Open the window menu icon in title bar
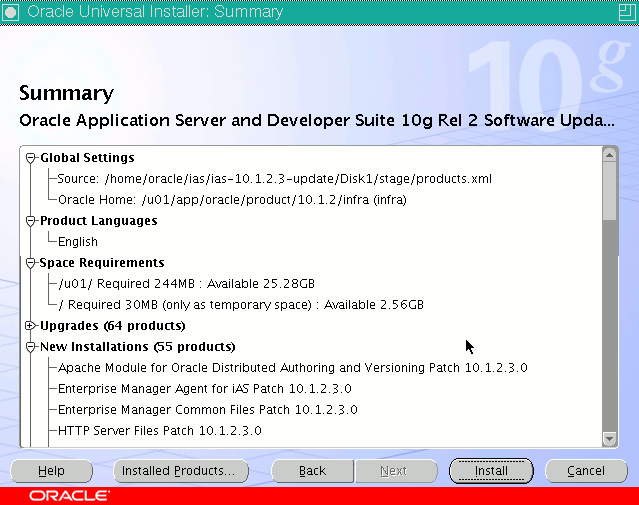 10,12
